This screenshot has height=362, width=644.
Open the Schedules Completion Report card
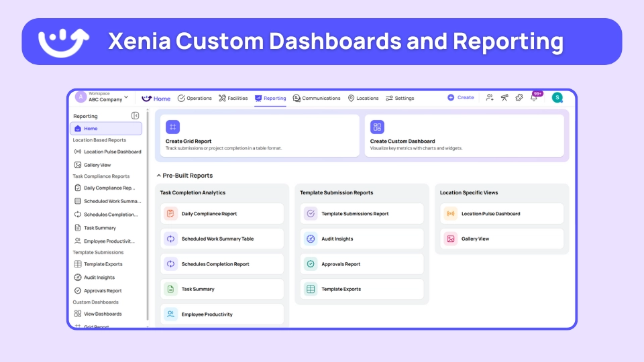(222, 264)
